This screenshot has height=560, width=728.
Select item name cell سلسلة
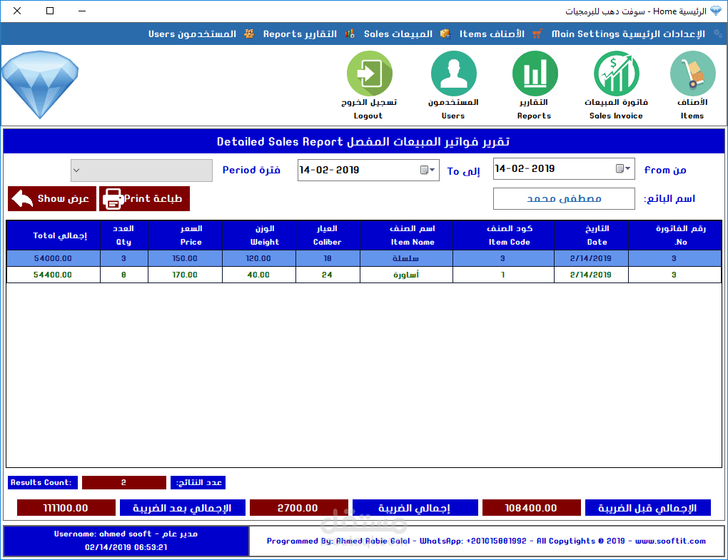406,258
